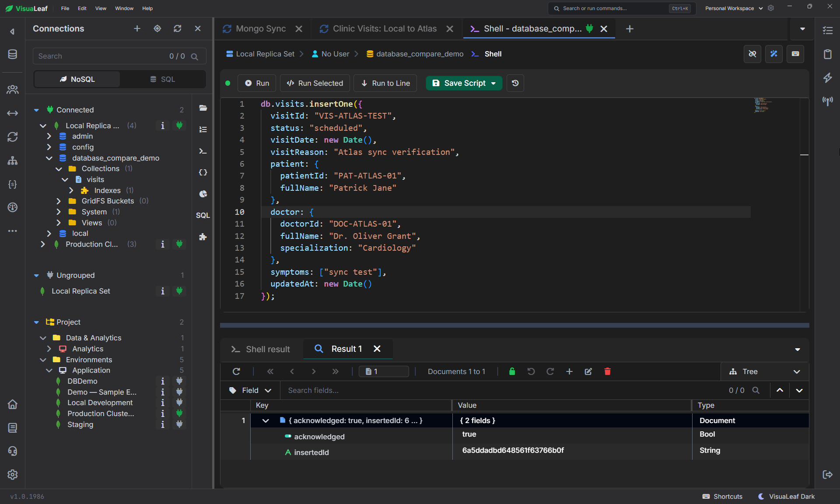840x504 pixels.
Task: Open script history clock icon
Action: click(x=515, y=83)
